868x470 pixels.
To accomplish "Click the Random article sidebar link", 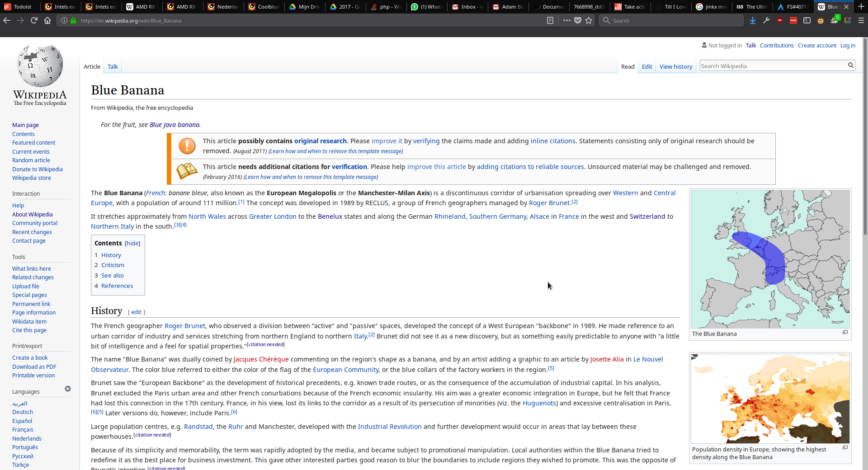I will click(31, 160).
